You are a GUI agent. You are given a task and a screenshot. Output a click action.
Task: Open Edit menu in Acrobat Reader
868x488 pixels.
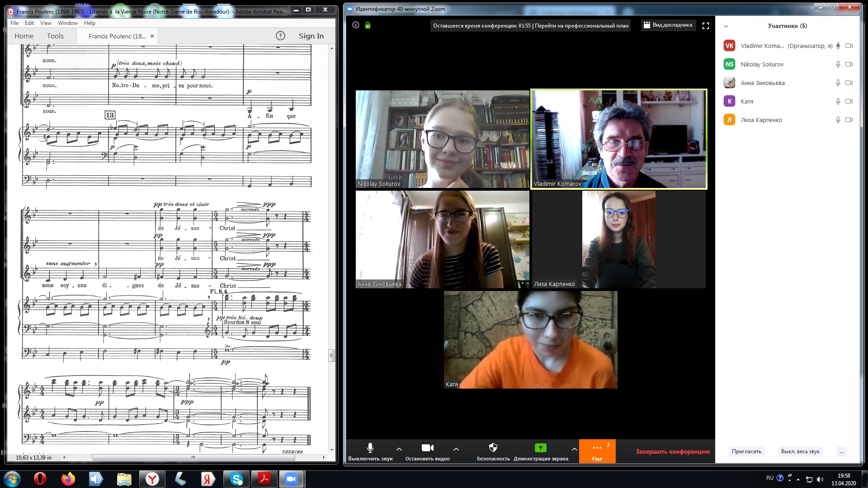(x=29, y=23)
